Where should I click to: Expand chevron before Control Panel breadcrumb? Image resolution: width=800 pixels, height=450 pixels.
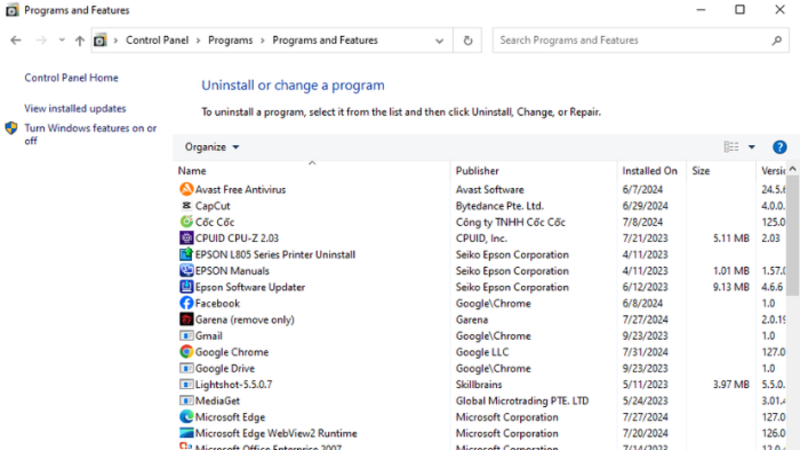click(x=116, y=40)
